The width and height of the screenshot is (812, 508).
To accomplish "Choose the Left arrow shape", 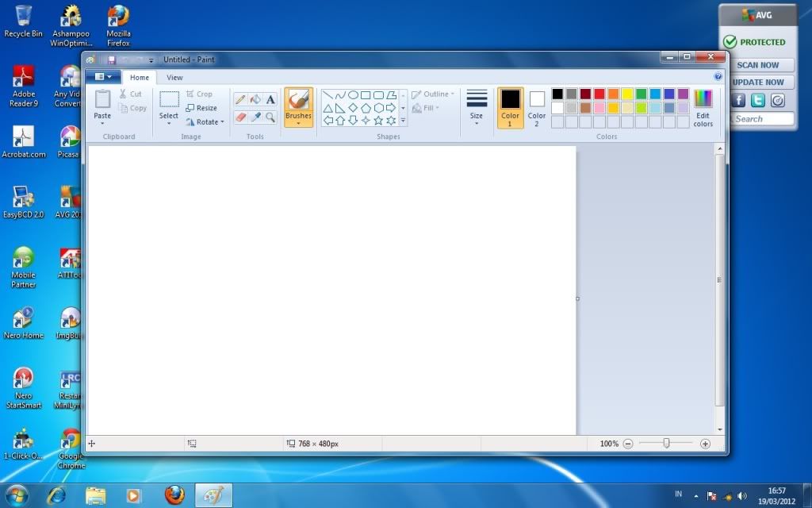I will tap(327, 121).
